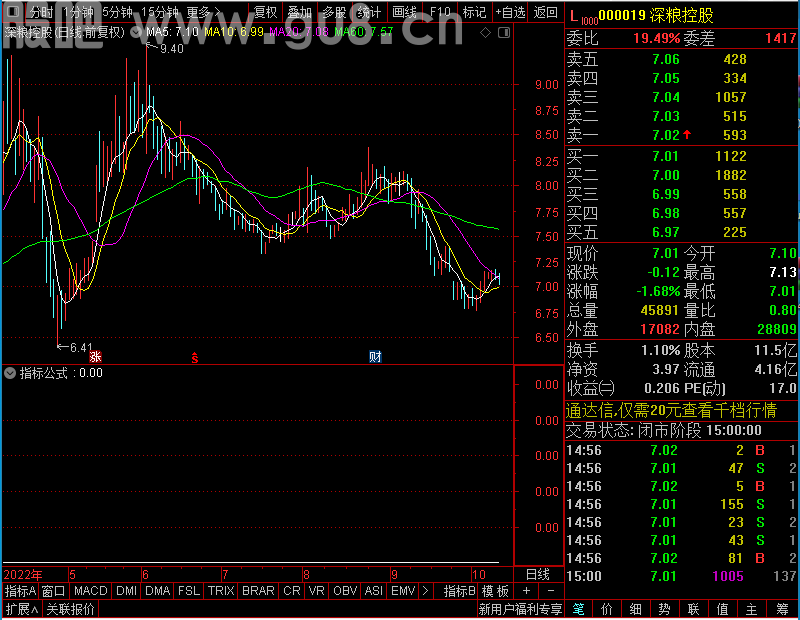Screen dimensions: 800x620
Task: Switch to 分时 intraday view
Action: (x=41, y=12)
